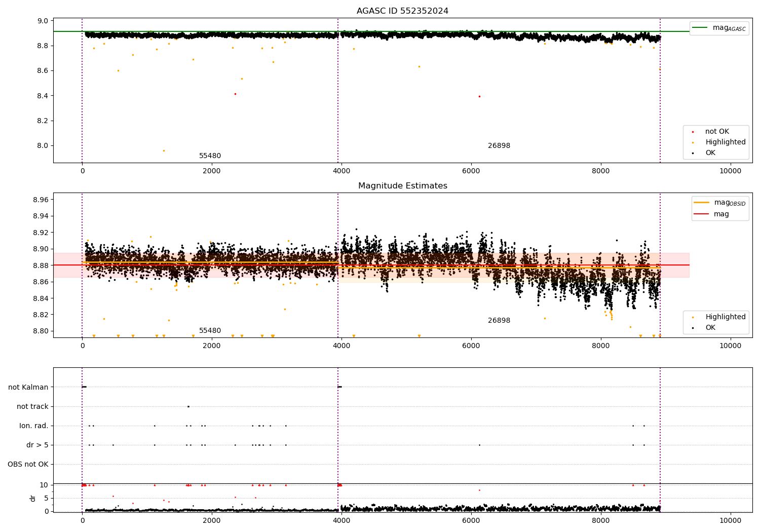Click the 'Highlighted' legend entry in the middle plot
This screenshot has width=760, height=532.
[726, 317]
